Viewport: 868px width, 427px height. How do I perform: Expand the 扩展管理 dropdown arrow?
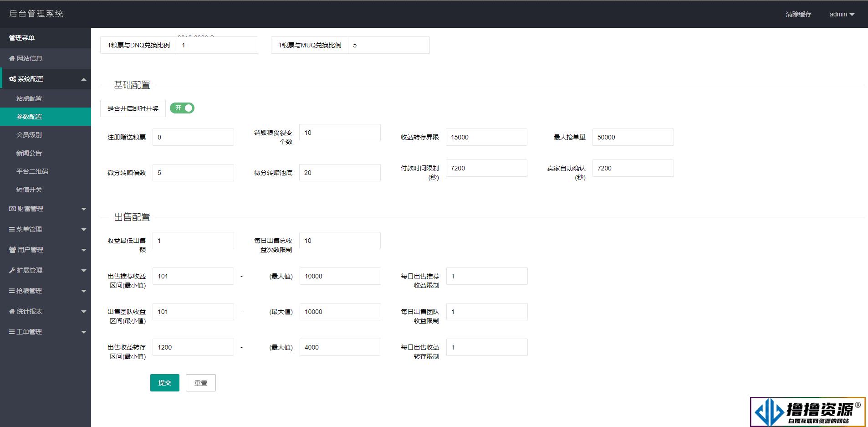pyautogui.click(x=84, y=271)
